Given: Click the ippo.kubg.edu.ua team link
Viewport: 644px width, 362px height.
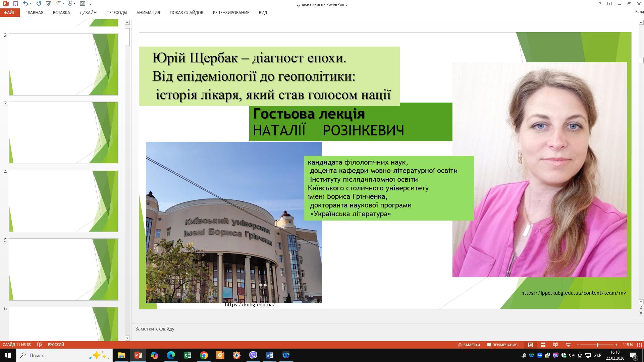Looking at the screenshot, I should (x=573, y=293).
